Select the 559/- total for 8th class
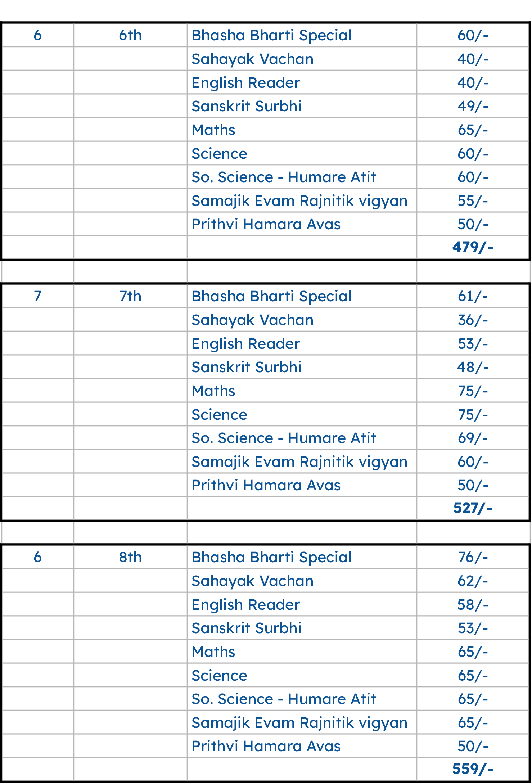The height and width of the screenshot is (784, 532). (473, 769)
